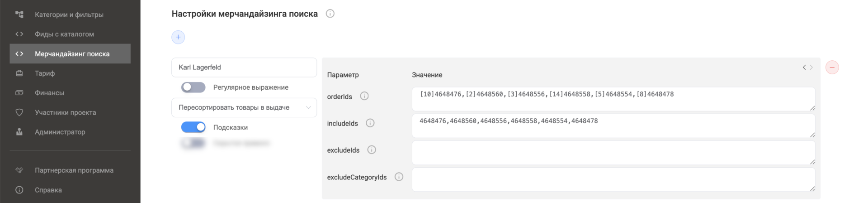Open the Тариф menu item
Image resolution: width=868 pixels, height=203 pixels.
point(45,73)
